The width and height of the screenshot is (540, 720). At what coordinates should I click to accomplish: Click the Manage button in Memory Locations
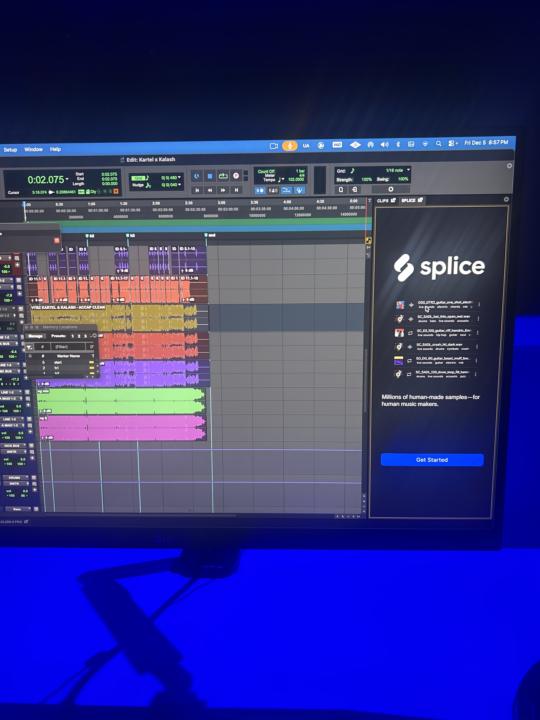[35, 336]
